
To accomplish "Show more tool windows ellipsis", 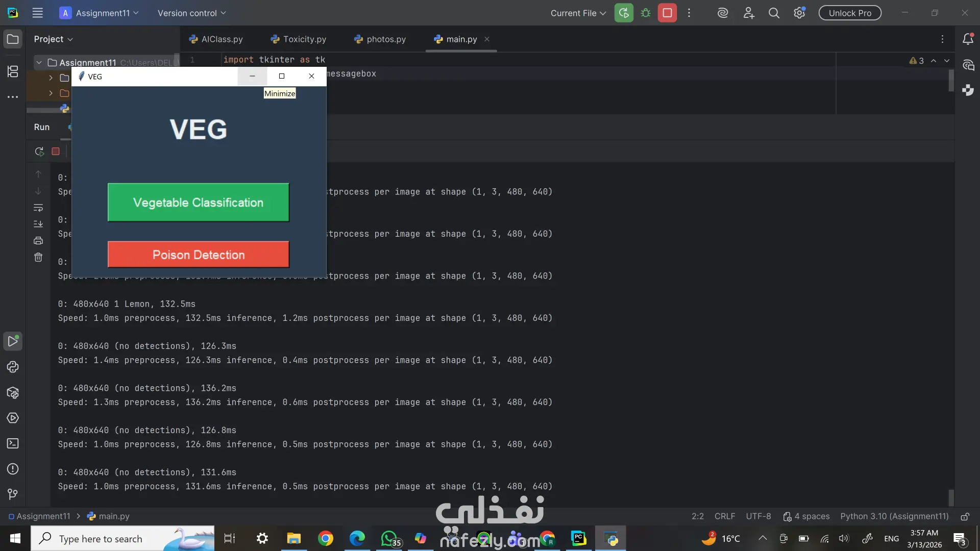I will [13, 97].
